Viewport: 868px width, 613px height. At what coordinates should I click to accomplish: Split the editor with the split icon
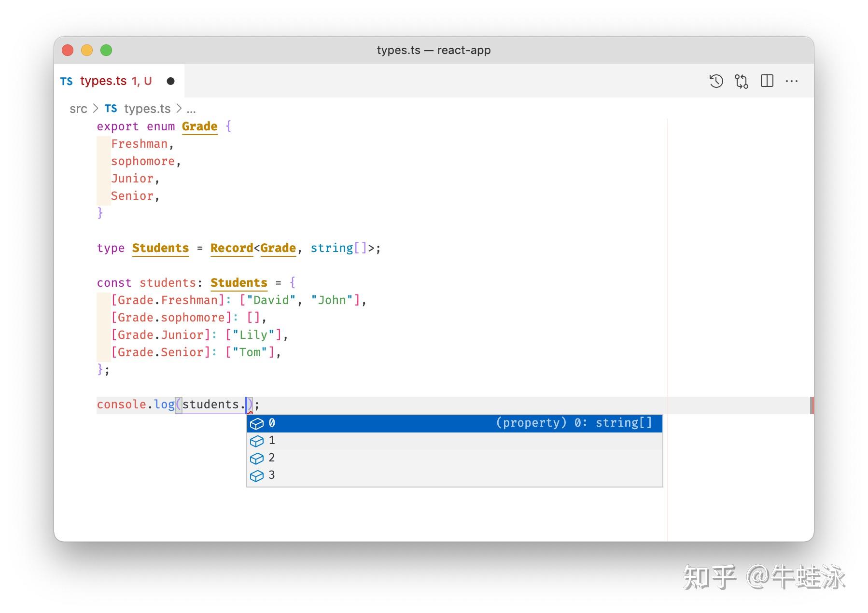point(767,81)
